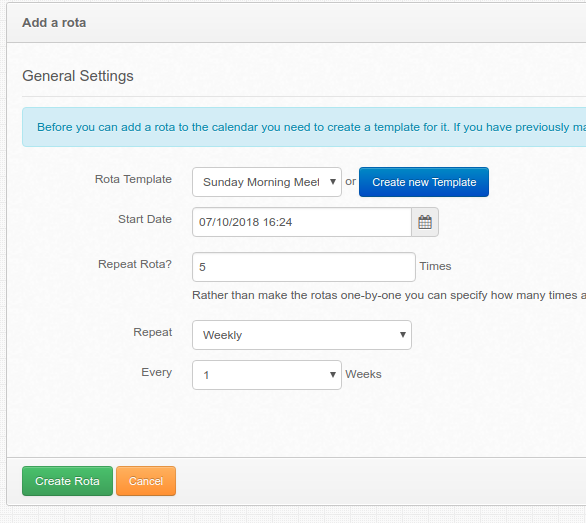Click the green Create Rota button

(67, 481)
